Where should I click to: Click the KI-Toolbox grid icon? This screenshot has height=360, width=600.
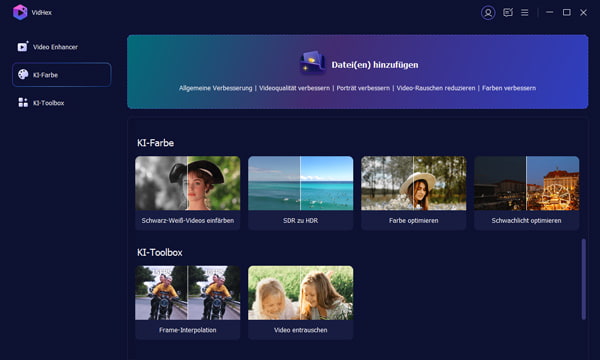click(23, 103)
